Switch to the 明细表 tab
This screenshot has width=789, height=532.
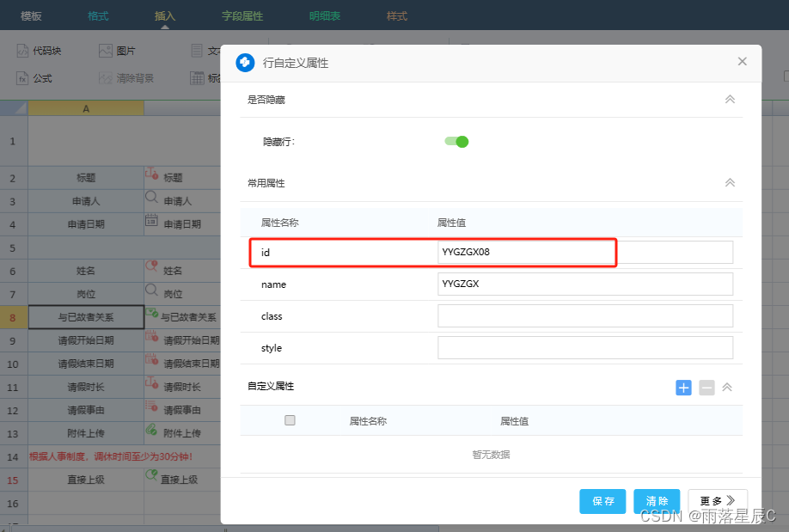tap(325, 16)
